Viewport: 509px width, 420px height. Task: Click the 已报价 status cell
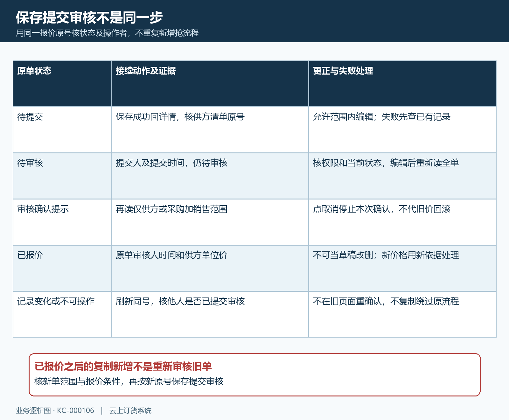(62, 268)
